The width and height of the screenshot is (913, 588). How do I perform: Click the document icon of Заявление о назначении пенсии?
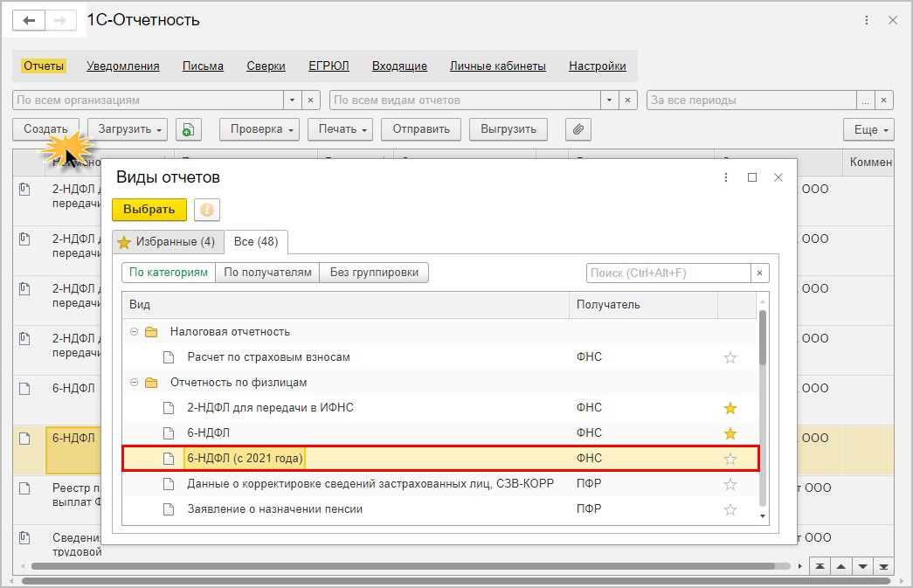coord(169,509)
